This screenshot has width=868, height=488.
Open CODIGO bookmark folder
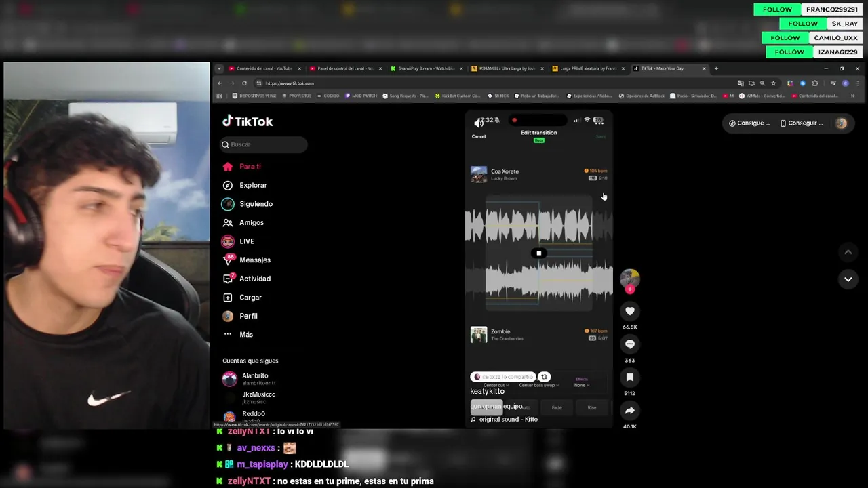(328, 96)
